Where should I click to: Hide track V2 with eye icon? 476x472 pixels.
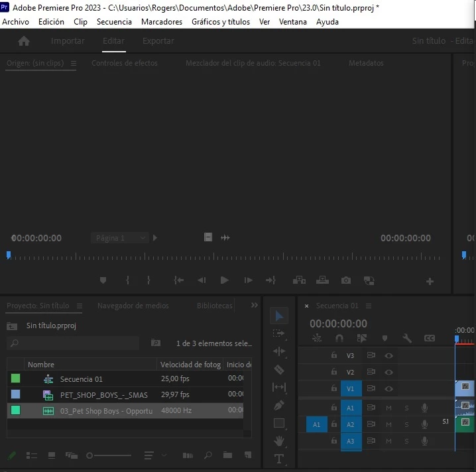[x=388, y=372]
